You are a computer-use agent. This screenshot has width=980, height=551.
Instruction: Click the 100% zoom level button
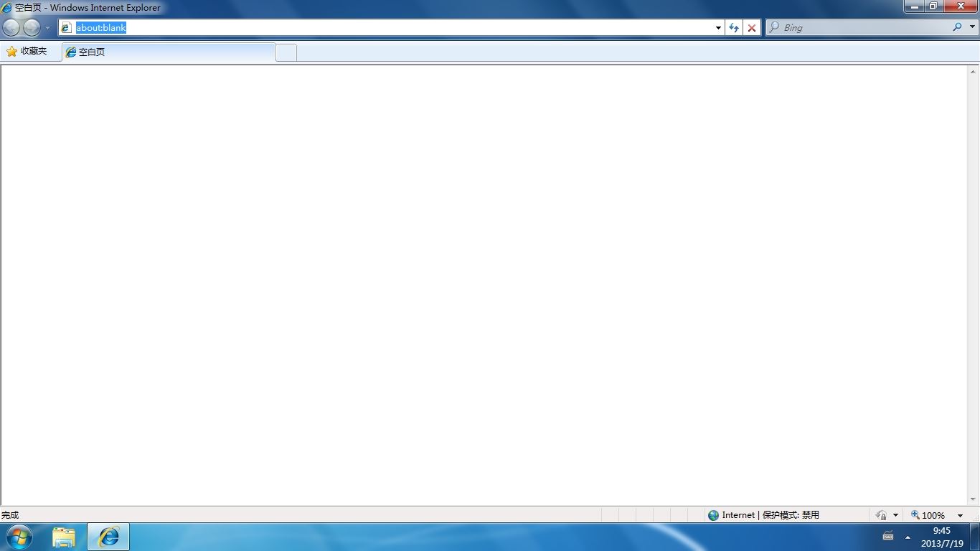click(x=928, y=515)
